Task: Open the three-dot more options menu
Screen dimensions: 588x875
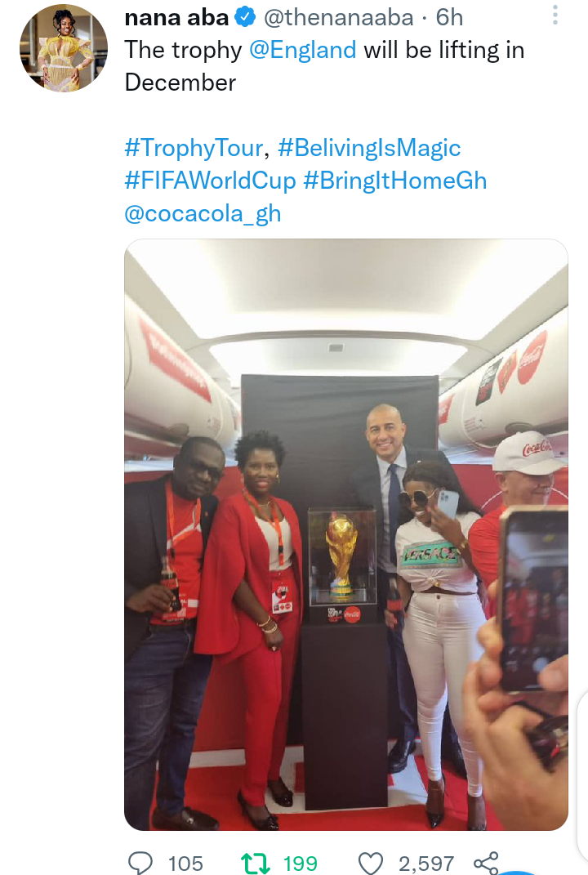Action: coord(555,15)
